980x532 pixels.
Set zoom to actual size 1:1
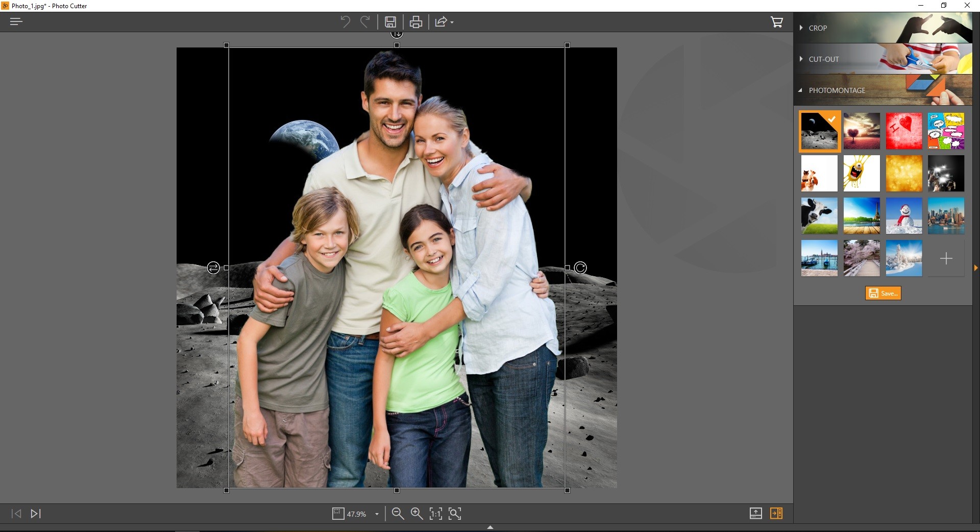pyautogui.click(x=436, y=514)
